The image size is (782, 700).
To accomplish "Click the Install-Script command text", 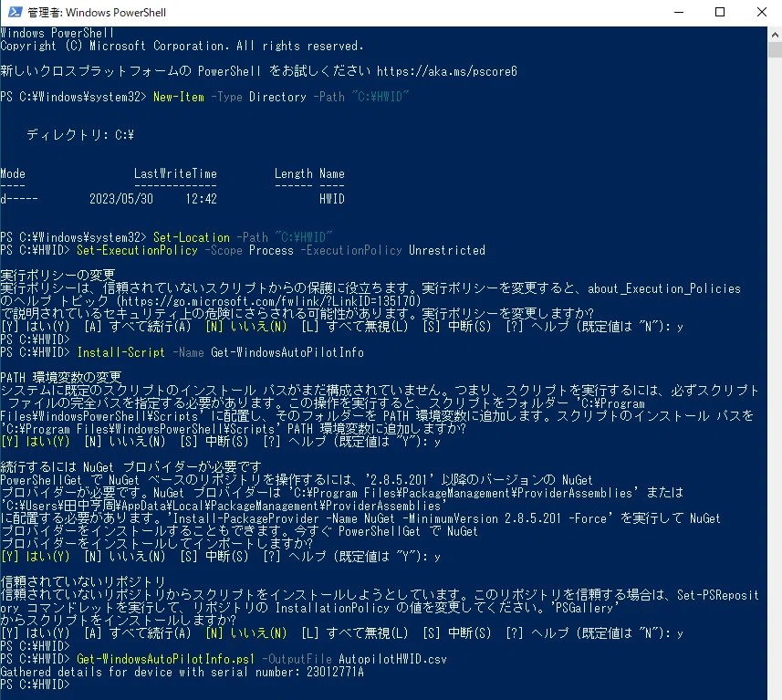I will [x=120, y=352].
